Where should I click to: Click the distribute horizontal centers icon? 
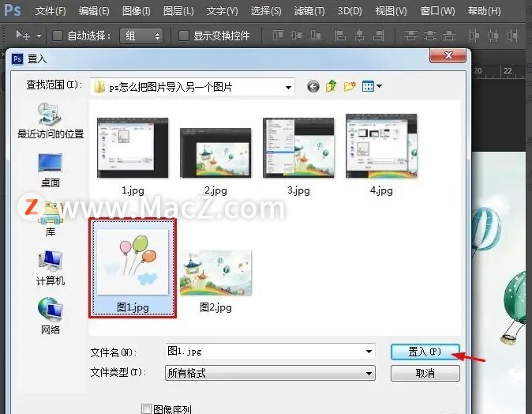(x=493, y=36)
